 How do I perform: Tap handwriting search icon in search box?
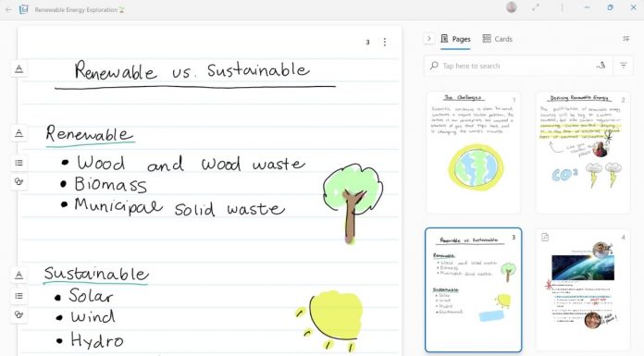coord(601,66)
